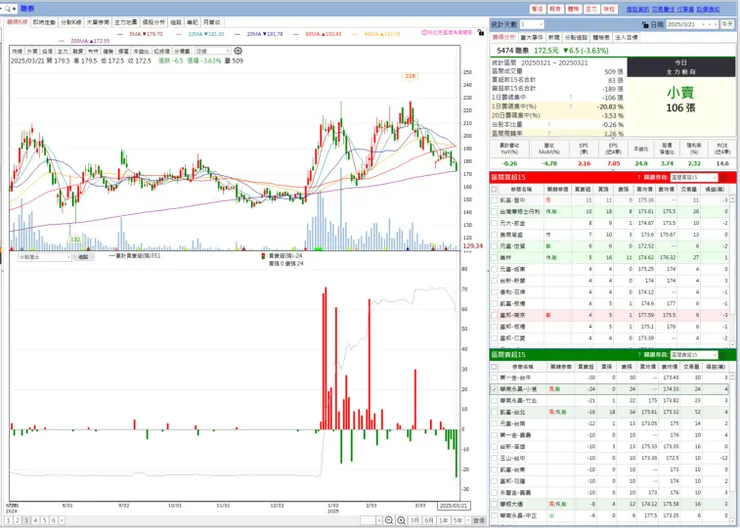Check the 富邦-南京 broker row checkbox
Image resolution: width=740 pixels, height=528 pixels.
494,315
